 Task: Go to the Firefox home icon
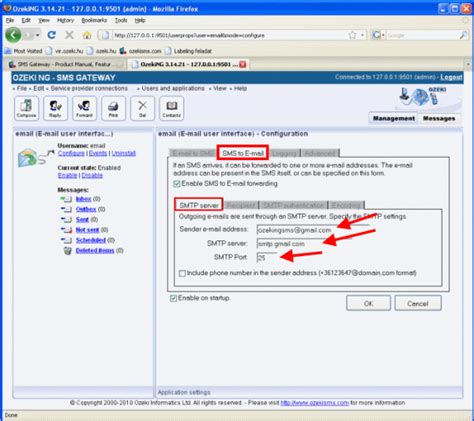(87, 35)
